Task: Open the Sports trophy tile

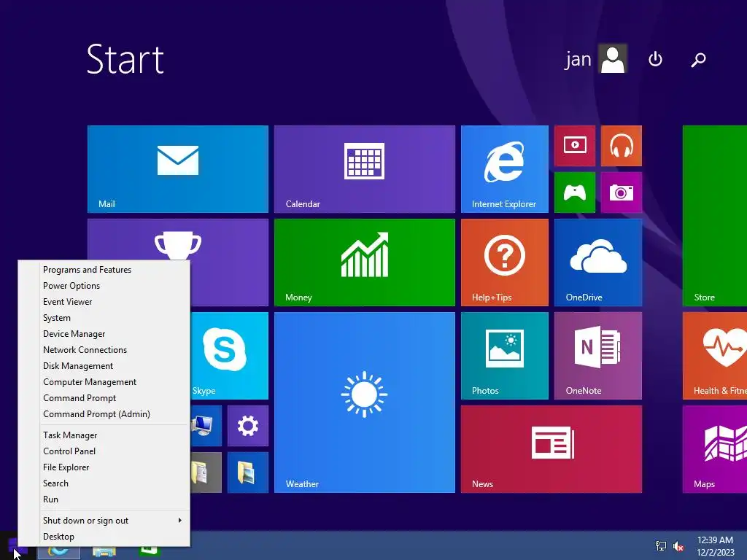Action: [178, 239]
